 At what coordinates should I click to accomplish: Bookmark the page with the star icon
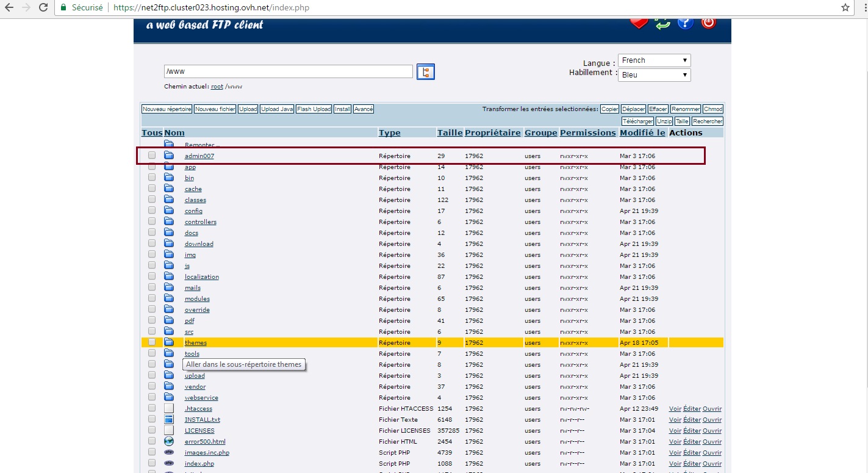tap(845, 8)
